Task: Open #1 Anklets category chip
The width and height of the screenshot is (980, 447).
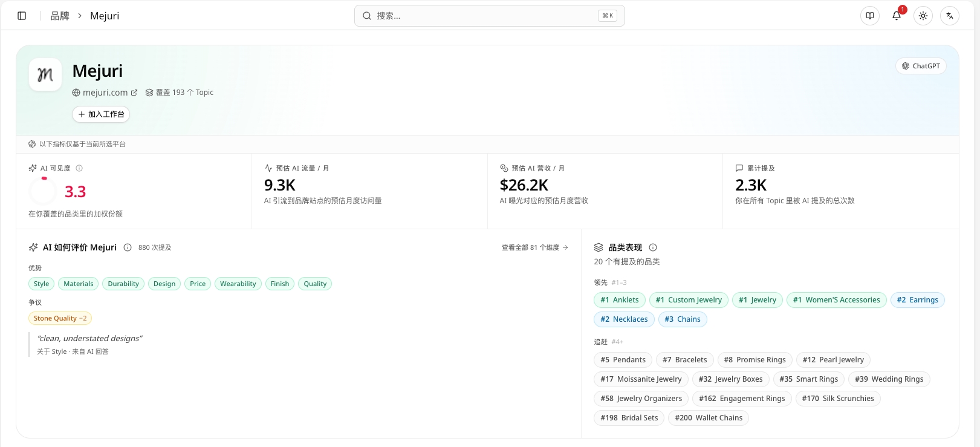Action: 620,300
